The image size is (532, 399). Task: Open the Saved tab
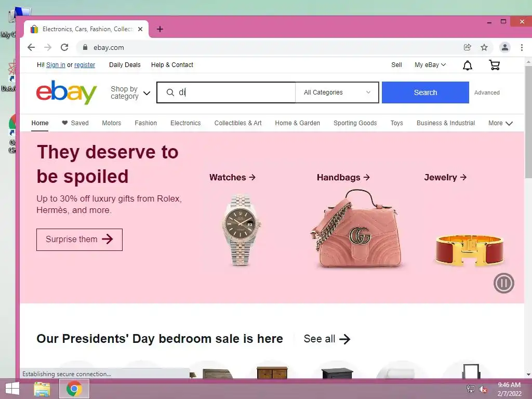point(75,123)
